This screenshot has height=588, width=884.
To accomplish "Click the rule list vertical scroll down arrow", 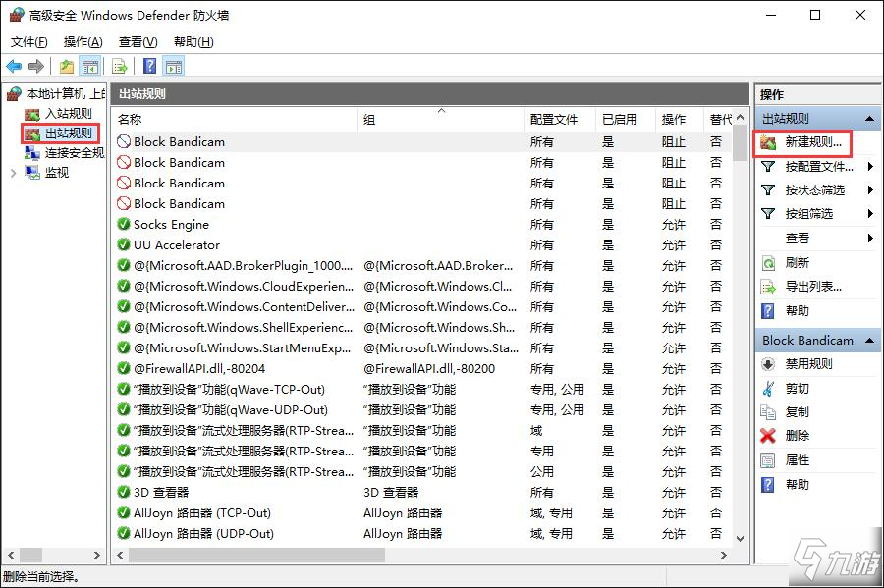I will pos(741,539).
